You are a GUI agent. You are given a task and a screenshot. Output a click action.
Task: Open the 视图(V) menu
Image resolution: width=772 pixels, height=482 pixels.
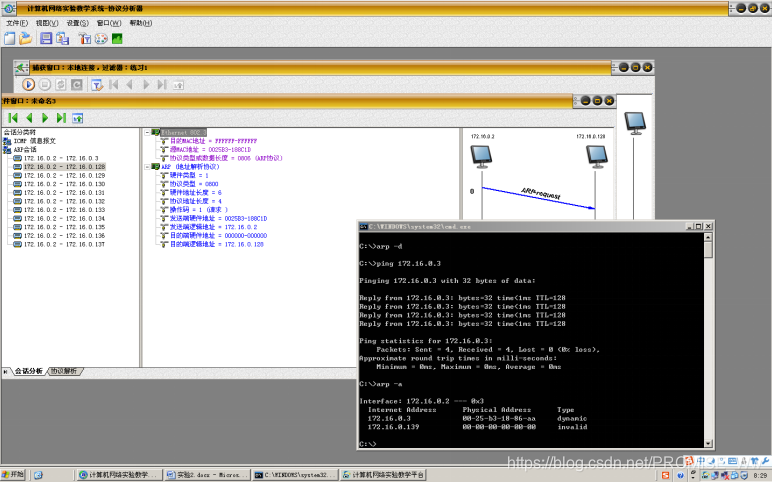[47, 23]
